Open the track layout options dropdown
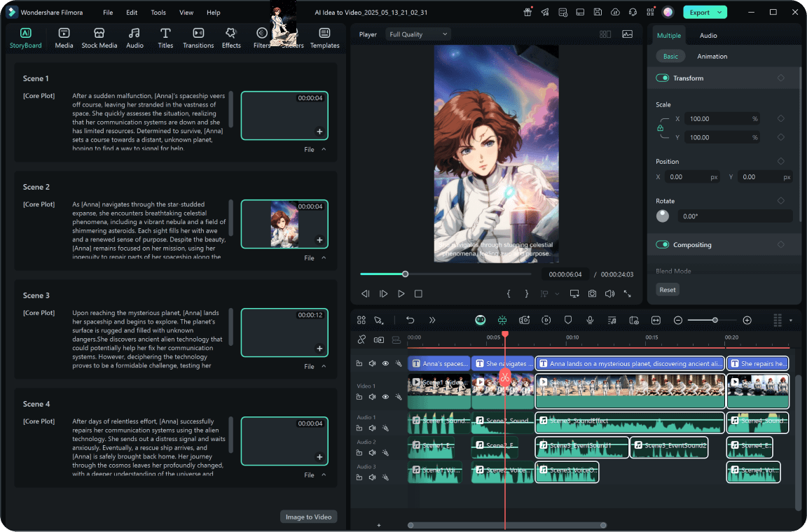The width and height of the screenshot is (807, 532). click(791, 321)
